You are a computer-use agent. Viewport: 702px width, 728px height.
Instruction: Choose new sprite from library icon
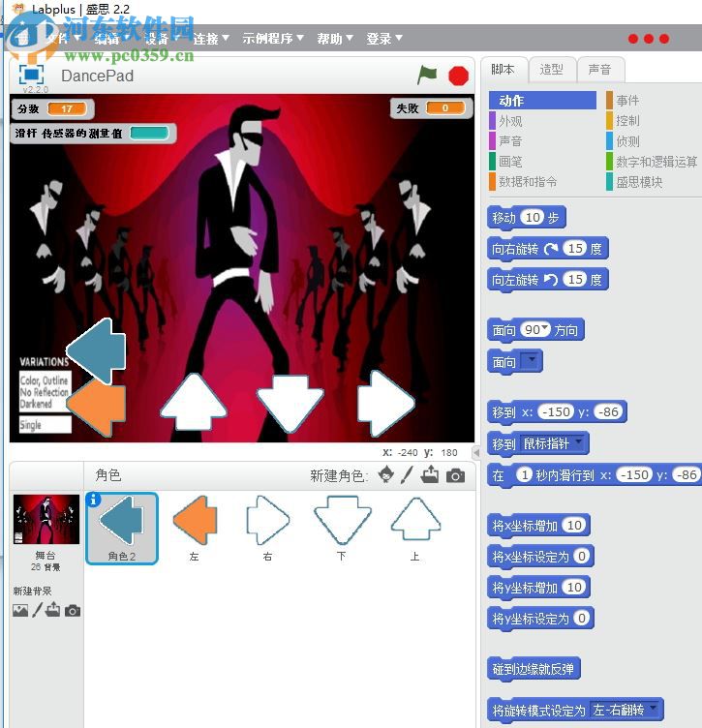point(385,475)
